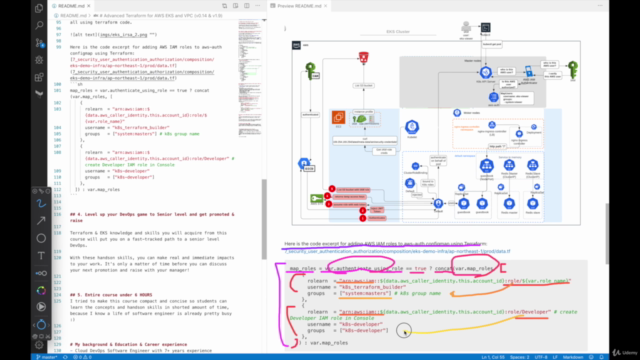Open Manage gear at activity bar bottom

[x=39, y=345]
